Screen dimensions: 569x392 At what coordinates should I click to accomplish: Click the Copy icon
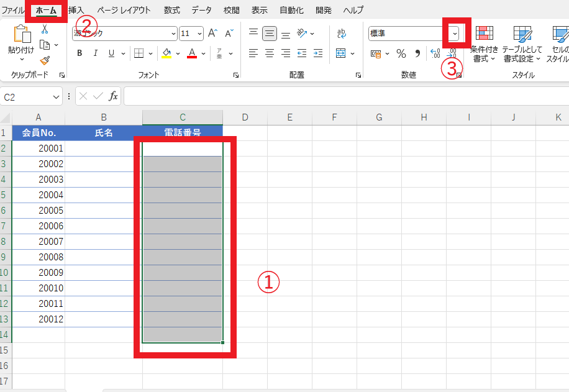click(x=45, y=45)
